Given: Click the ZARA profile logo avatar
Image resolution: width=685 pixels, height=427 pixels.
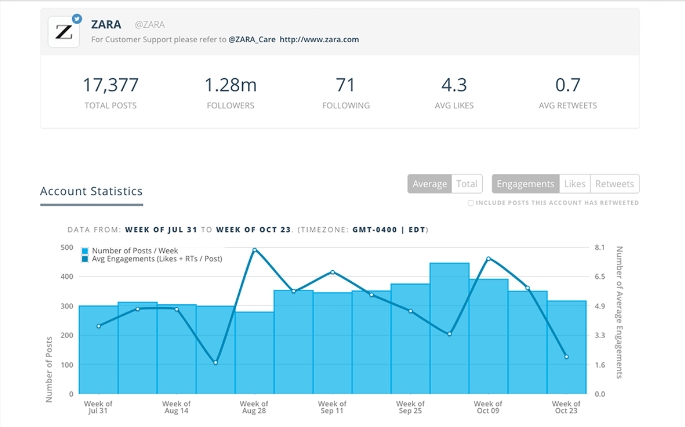Looking at the screenshot, I should pos(64,32).
